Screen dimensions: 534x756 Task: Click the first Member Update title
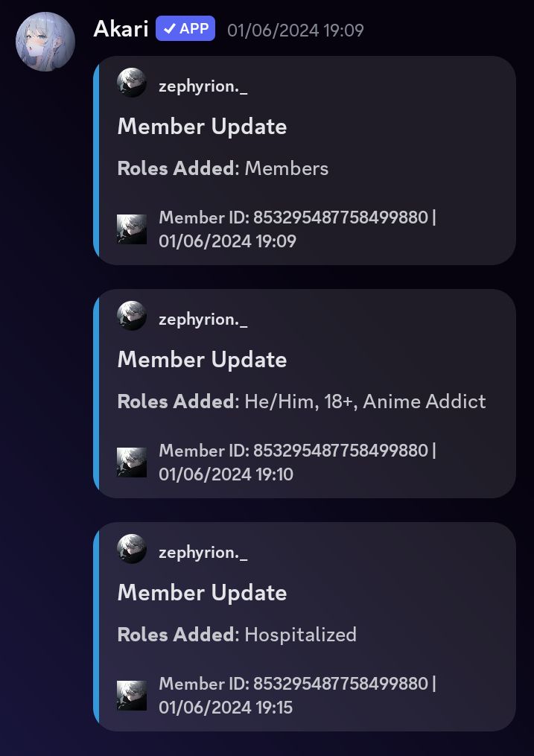click(202, 127)
